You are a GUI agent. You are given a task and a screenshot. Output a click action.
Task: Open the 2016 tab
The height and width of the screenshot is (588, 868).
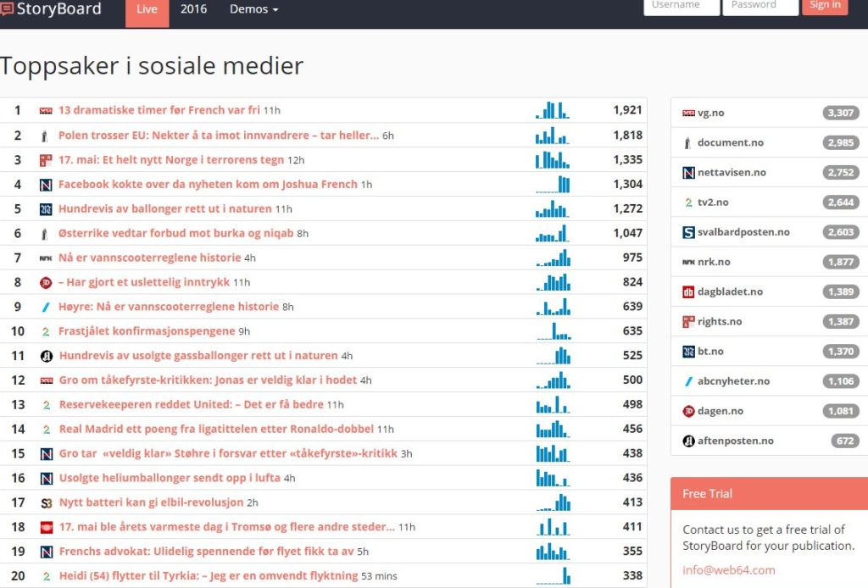pyautogui.click(x=193, y=9)
